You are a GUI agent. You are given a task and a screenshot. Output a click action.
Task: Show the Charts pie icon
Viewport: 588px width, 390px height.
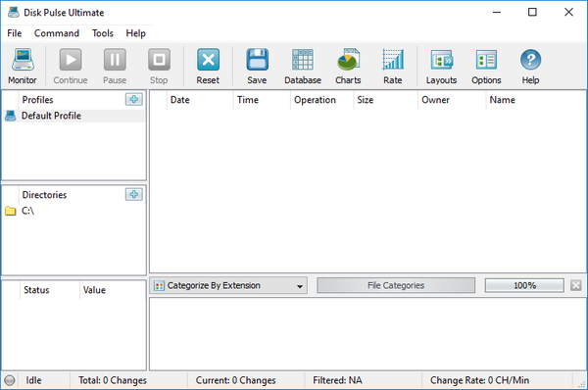(x=348, y=60)
